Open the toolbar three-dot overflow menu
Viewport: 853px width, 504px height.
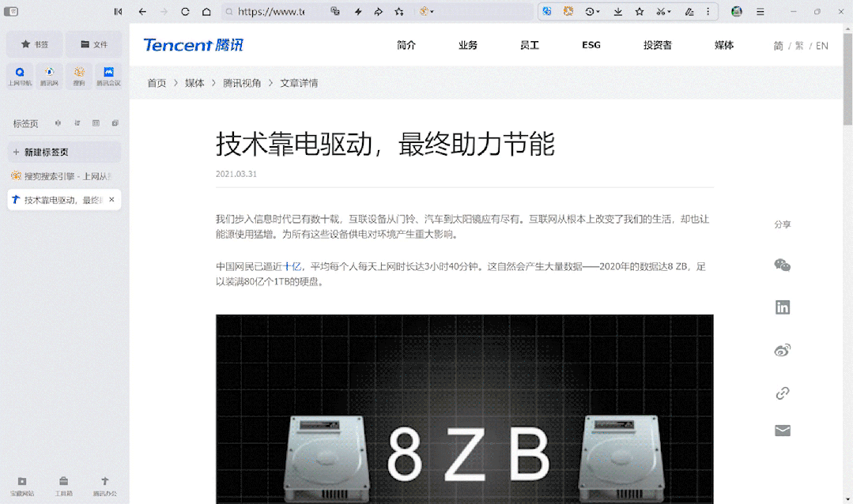tap(708, 11)
